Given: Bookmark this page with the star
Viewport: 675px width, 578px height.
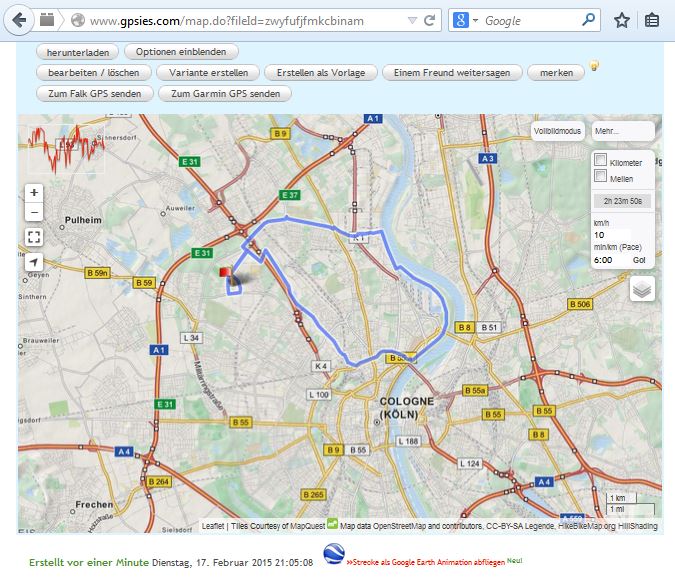Looking at the screenshot, I should 621,20.
